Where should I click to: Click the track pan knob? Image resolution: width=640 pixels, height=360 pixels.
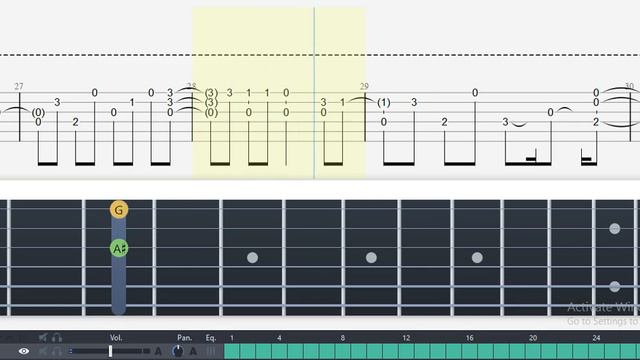(x=178, y=351)
